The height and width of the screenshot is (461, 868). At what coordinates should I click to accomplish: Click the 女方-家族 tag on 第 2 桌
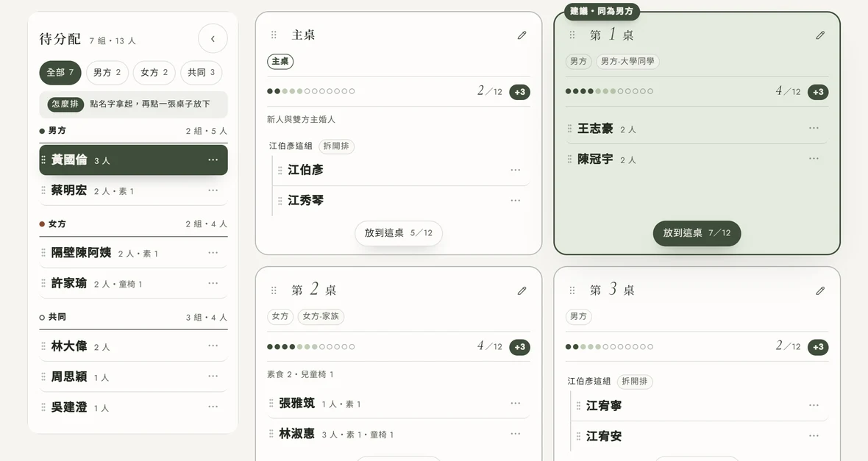[321, 317]
